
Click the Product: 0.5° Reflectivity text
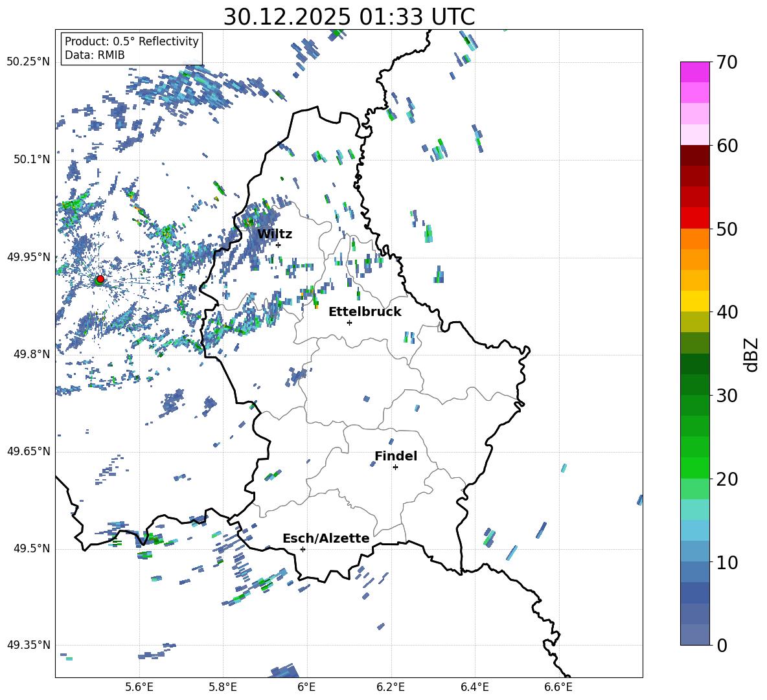pyautogui.click(x=132, y=41)
